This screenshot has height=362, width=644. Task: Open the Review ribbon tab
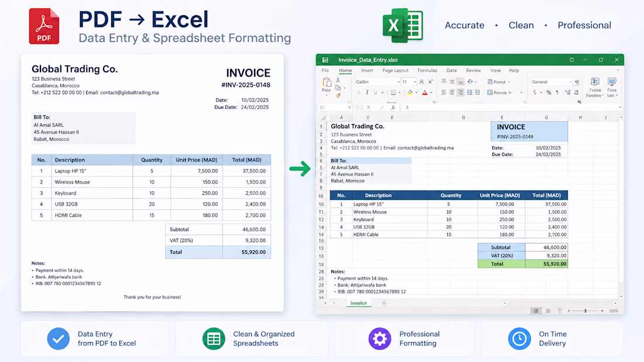[473, 71]
